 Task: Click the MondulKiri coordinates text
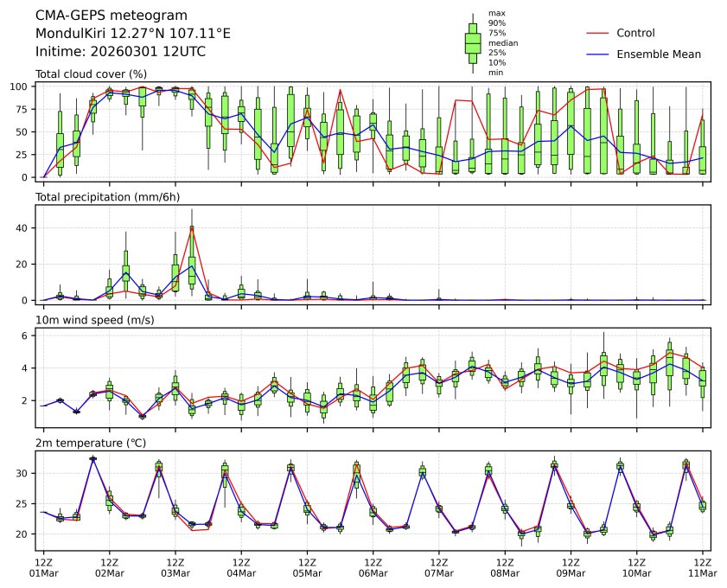click(x=132, y=34)
